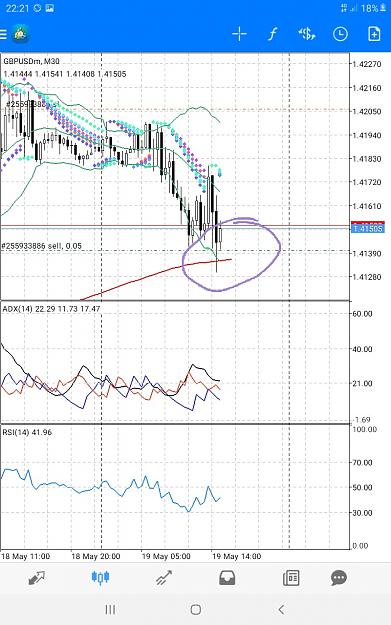Activate the crosshair tool
Screen dimensions: 391x625
tap(239, 34)
